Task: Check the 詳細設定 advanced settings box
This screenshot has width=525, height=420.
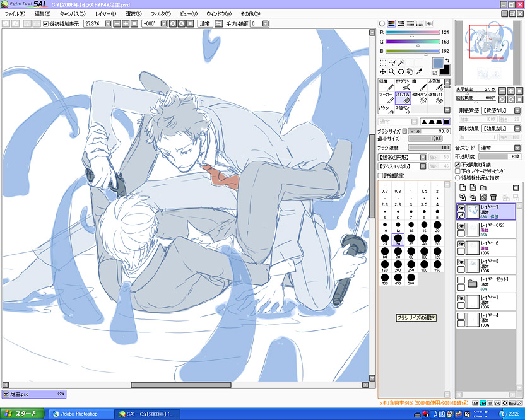Action: click(380, 176)
